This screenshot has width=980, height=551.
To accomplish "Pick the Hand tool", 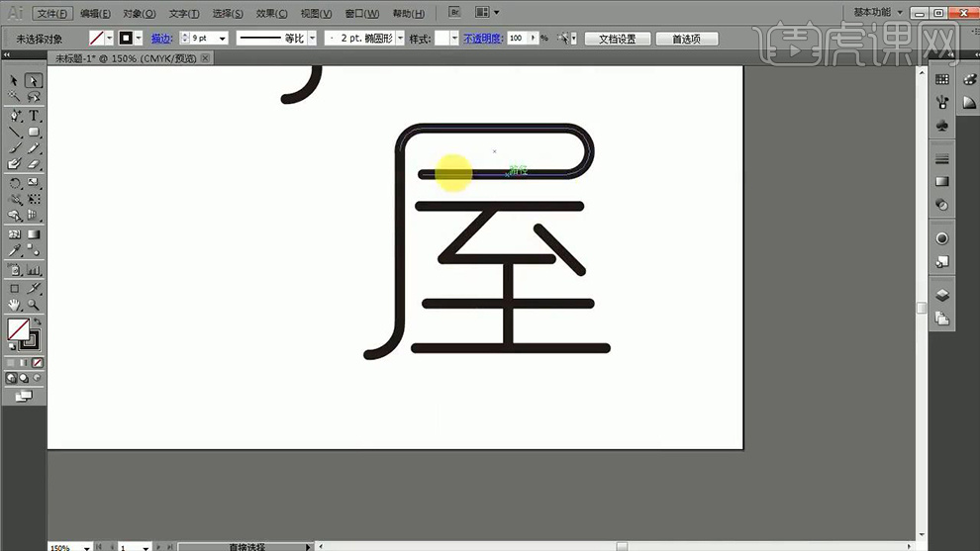I will (15, 305).
